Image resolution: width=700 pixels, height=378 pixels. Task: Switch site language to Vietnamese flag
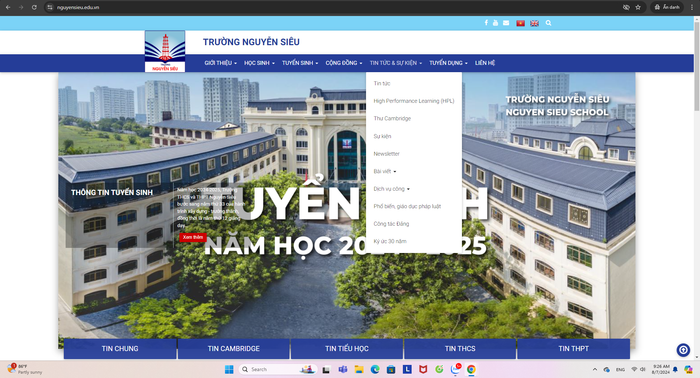(521, 23)
